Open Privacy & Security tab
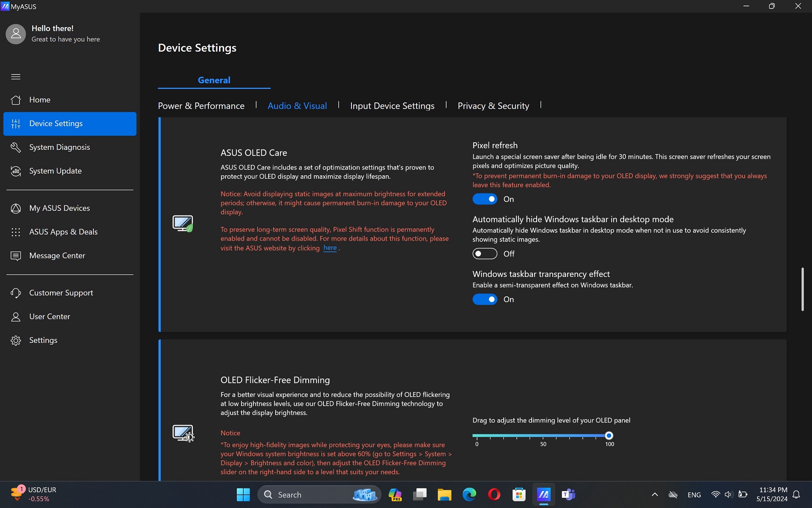 [493, 106]
